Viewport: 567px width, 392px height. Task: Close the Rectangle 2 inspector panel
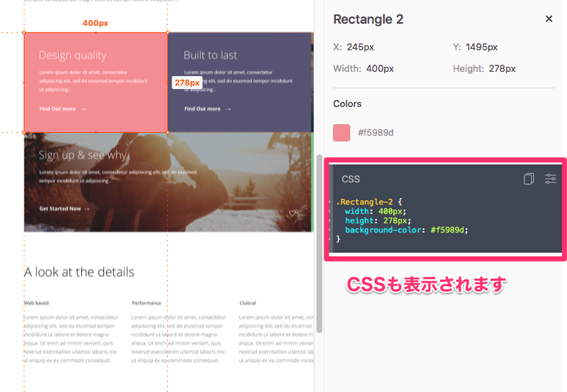pos(548,19)
